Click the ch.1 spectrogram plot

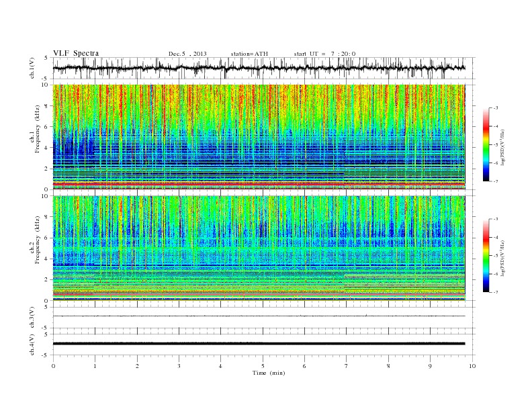259,137
